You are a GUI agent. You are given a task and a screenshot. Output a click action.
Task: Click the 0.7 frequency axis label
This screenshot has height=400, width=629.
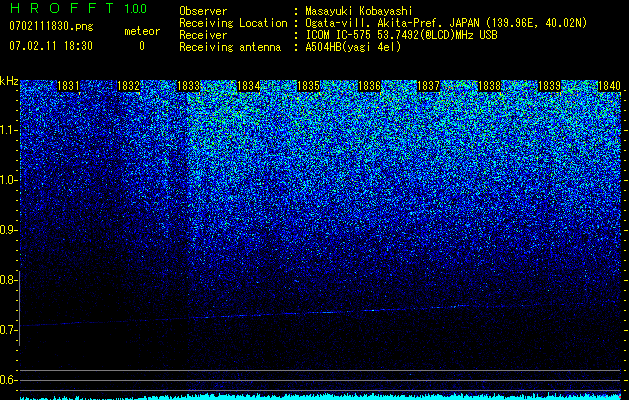[9, 330]
